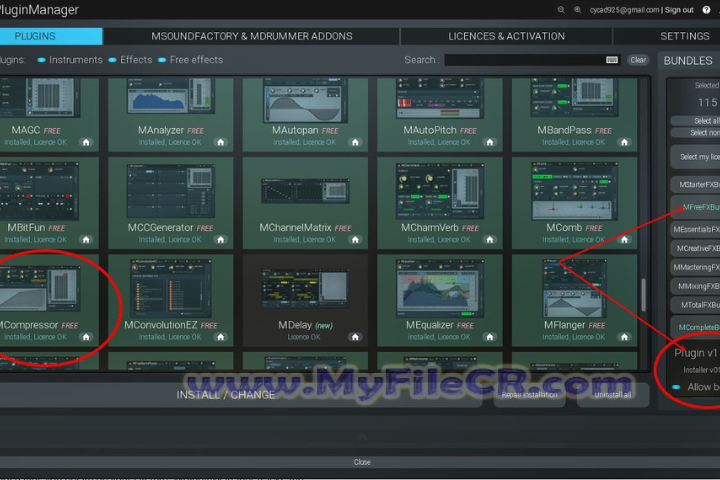Open the help question mark icon
Screen dimensions: 720x480
706,10
